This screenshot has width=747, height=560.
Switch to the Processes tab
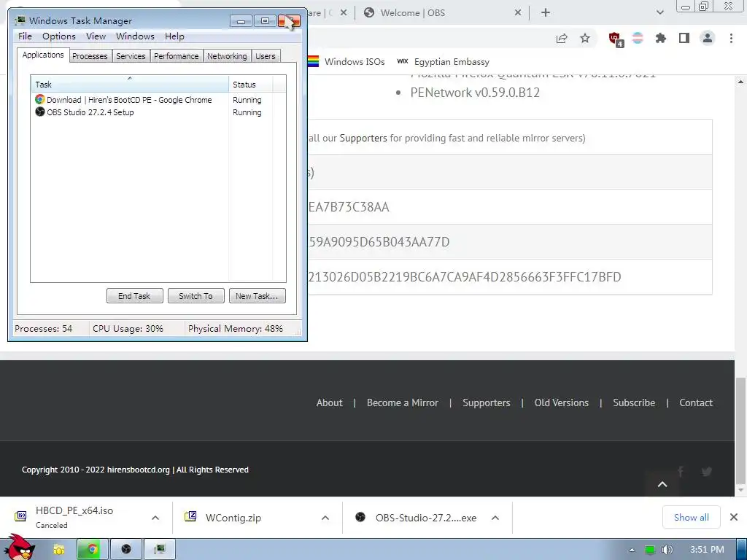[90, 56]
